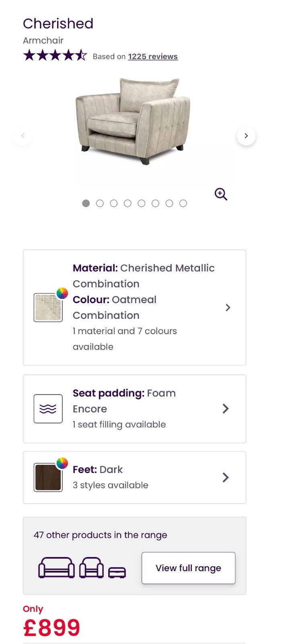Select the fourth image carousel dot
The width and height of the screenshot is (284, 644).
pos(128,203)
